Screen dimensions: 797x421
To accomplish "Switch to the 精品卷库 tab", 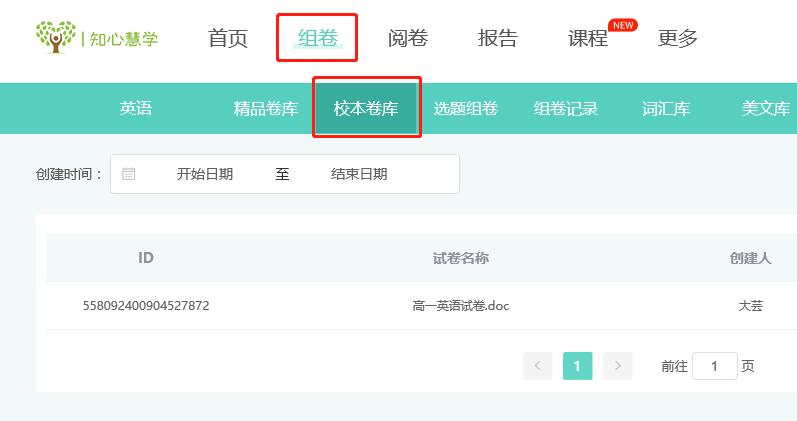I will 266,108.
